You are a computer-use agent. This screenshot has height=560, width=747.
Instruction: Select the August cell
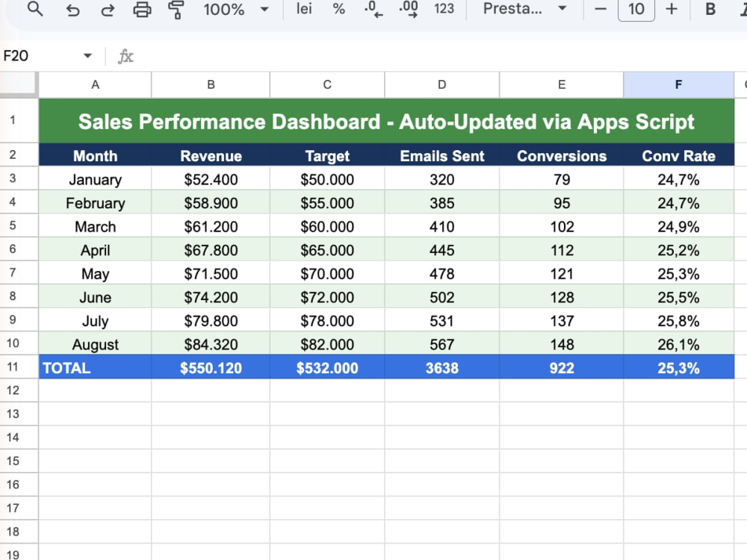[x=96, y=344]
